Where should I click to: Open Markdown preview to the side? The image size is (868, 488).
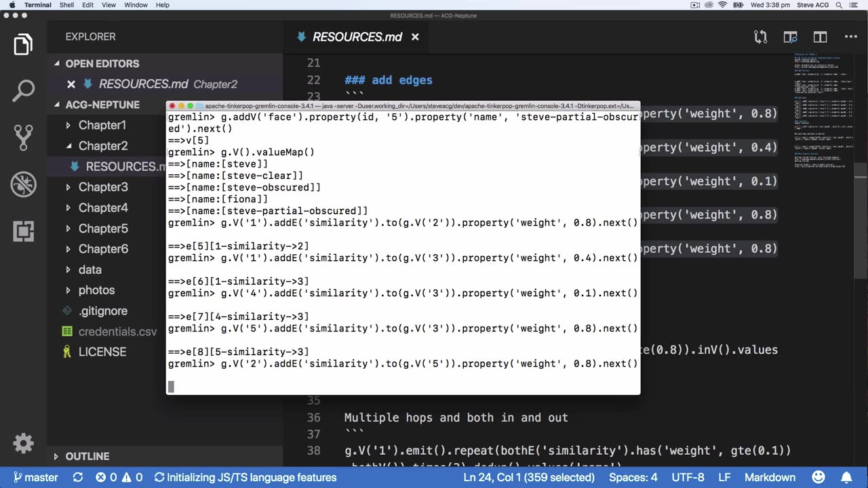[791, 37]
